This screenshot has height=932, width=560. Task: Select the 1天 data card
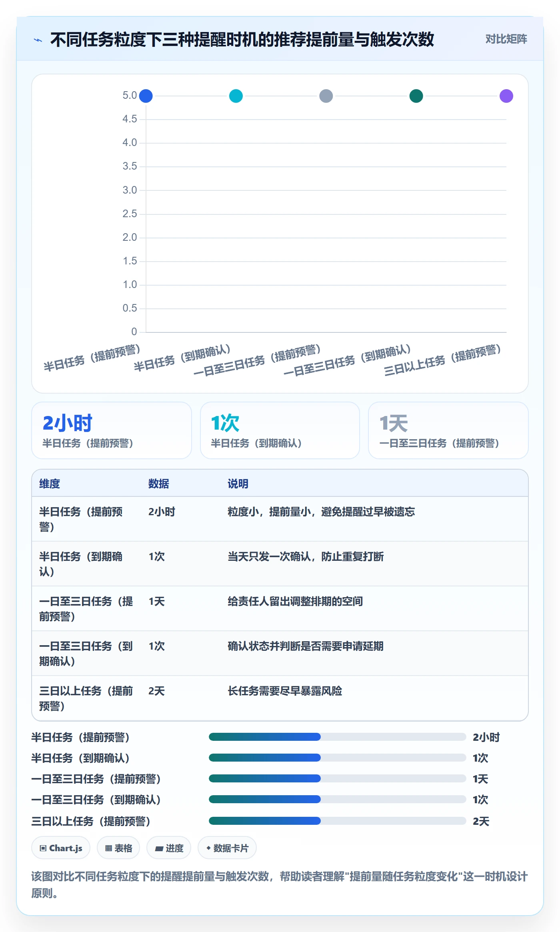pos(448,430)
